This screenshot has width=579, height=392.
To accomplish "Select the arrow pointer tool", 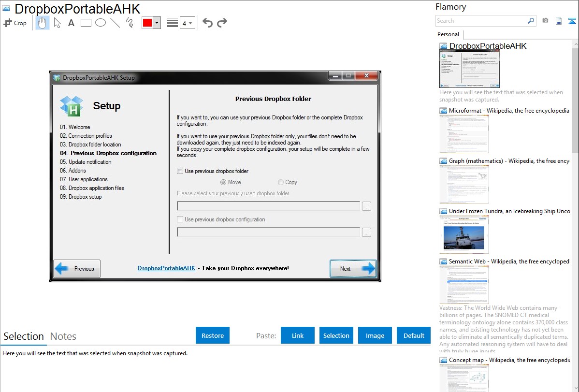I will (x=57, y=23).
